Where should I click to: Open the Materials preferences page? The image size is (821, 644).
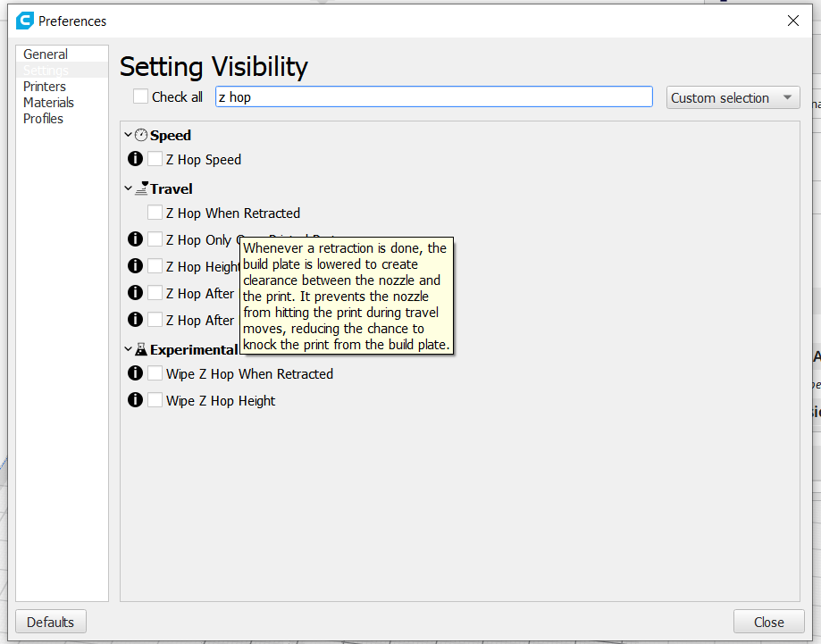click(48, 103)
